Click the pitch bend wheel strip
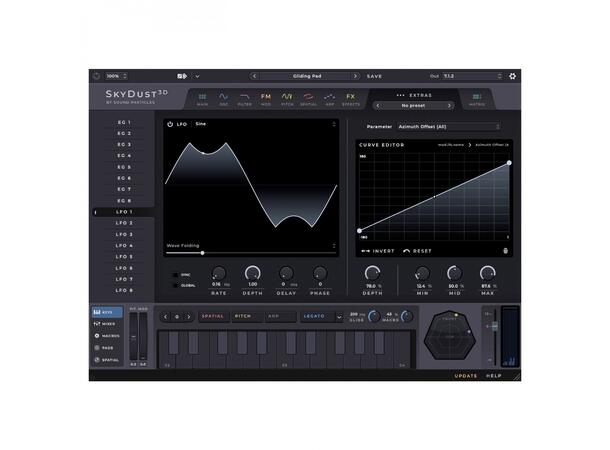610x450 pixels. 133,337
